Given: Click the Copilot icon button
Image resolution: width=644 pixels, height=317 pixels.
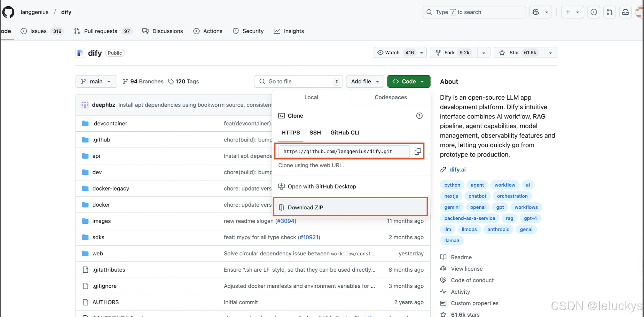Looking at the screenshot, I should [x=536, y=12].
